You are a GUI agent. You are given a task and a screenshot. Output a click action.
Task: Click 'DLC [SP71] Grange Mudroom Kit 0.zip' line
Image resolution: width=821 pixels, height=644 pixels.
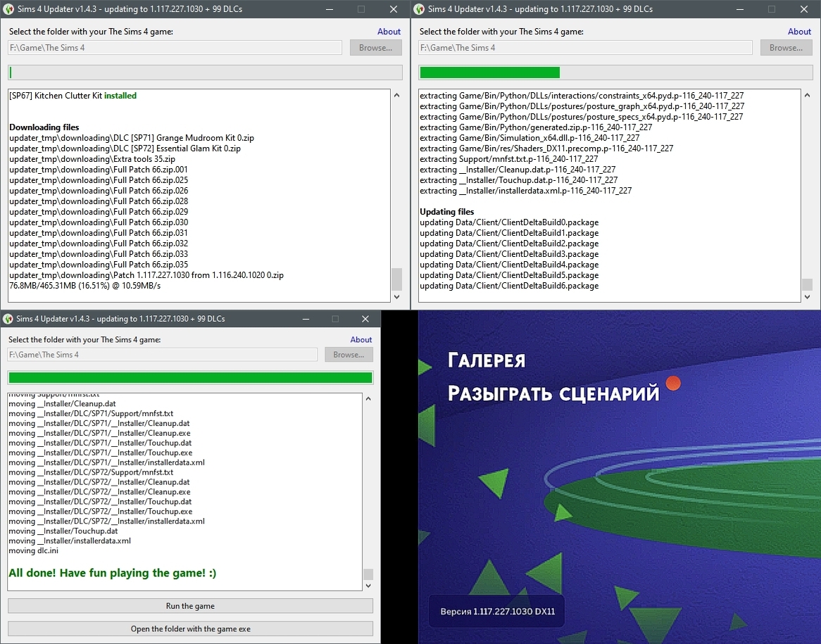click(x=132, y=138)
